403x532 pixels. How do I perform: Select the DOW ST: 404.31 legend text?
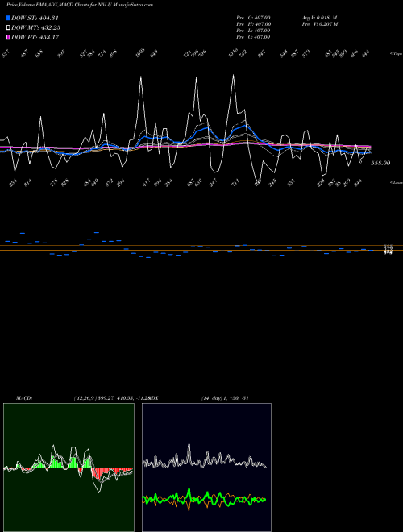35,18
